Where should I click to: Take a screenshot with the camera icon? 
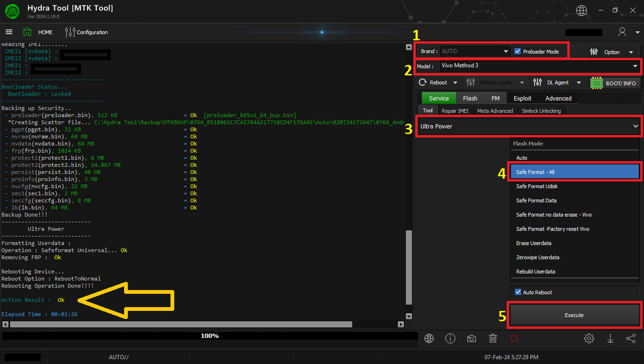pos(471,338)
